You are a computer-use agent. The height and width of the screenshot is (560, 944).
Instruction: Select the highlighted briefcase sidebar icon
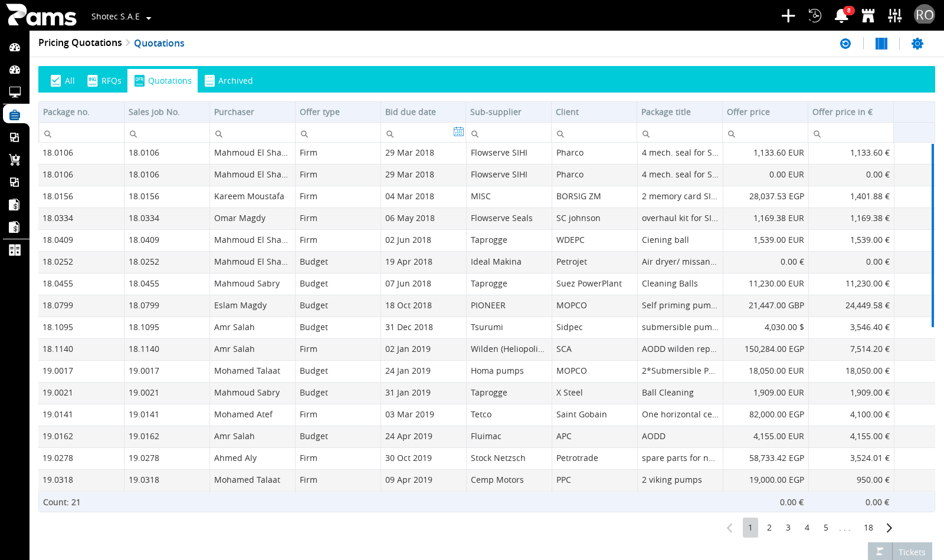(15, 114)
